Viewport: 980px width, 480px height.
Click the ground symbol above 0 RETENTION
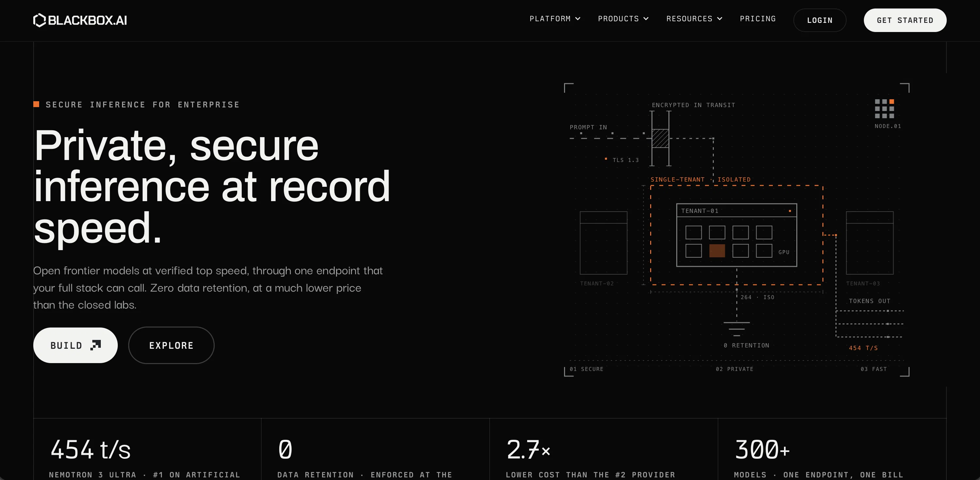click(737, 329)
